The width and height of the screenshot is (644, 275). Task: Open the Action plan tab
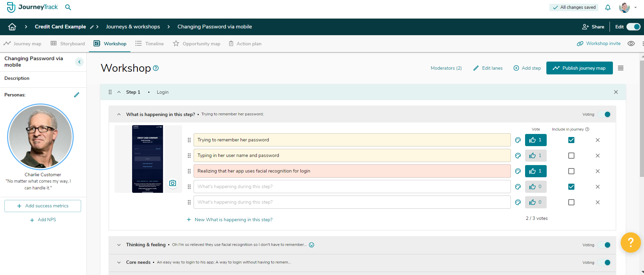pyautogui.click(x=245, y=44)
